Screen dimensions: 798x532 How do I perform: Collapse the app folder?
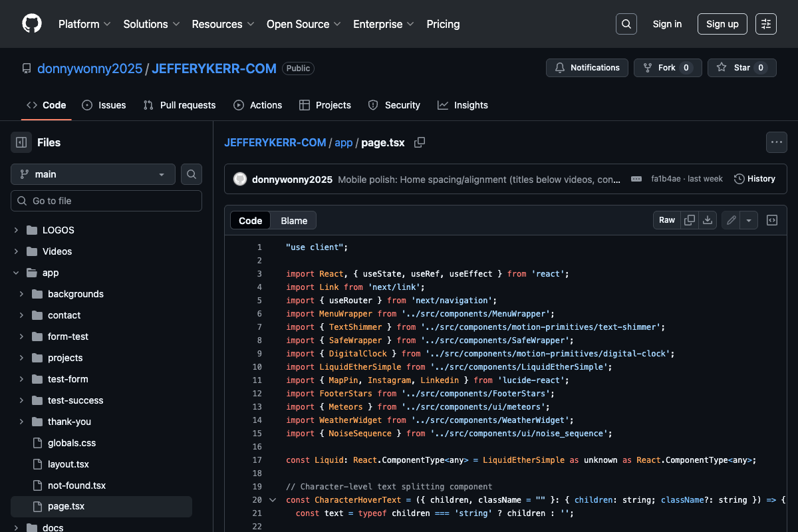click(x=16, y=273)
